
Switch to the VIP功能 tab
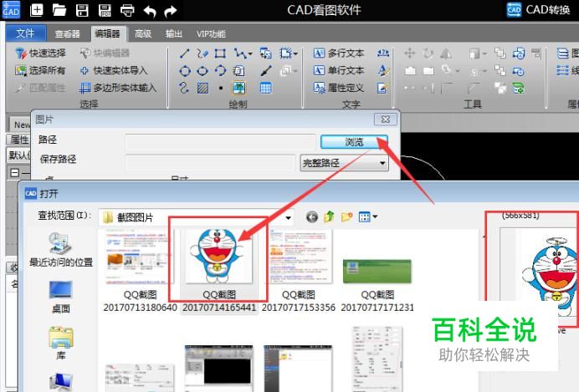(211, 34)
